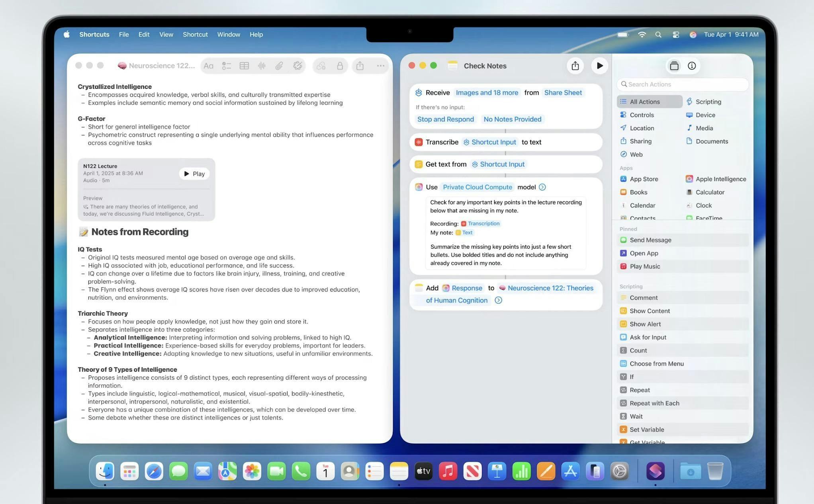Open the more options ellipsis in Notes
The width and height of the screenshot is (814, 504).
[x=381, y=66]
